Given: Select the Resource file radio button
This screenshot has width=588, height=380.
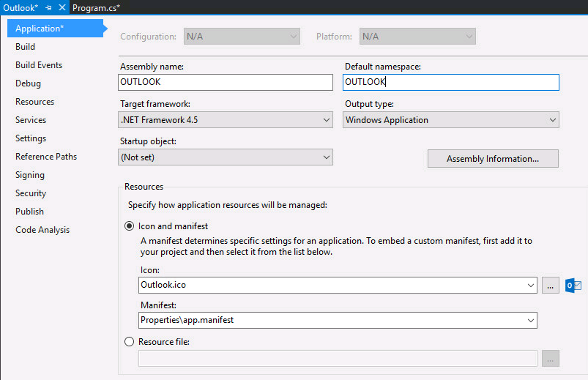Looking at the screenshot, I should click(x=130, y=341).
